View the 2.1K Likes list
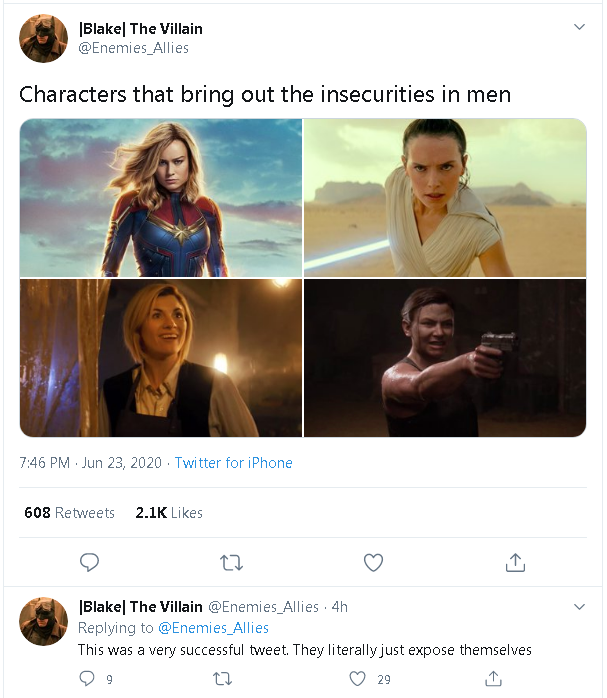 (x=169, y=513)
